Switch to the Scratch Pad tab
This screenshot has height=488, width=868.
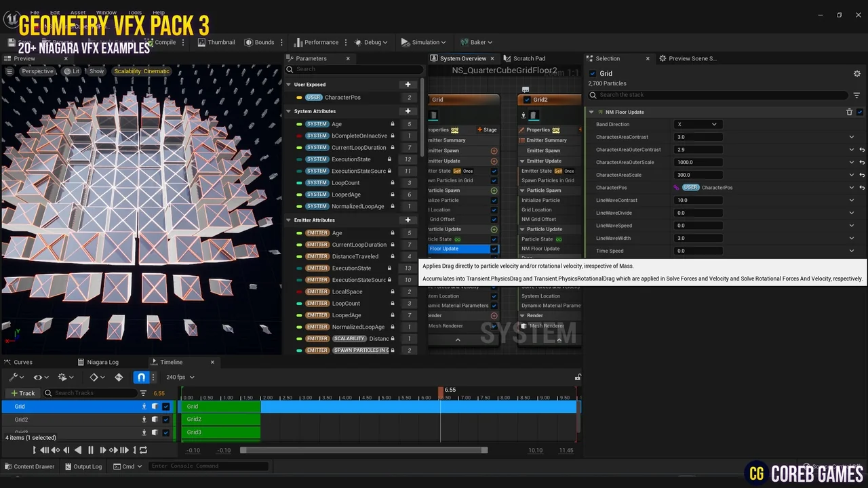pos(529,58)
